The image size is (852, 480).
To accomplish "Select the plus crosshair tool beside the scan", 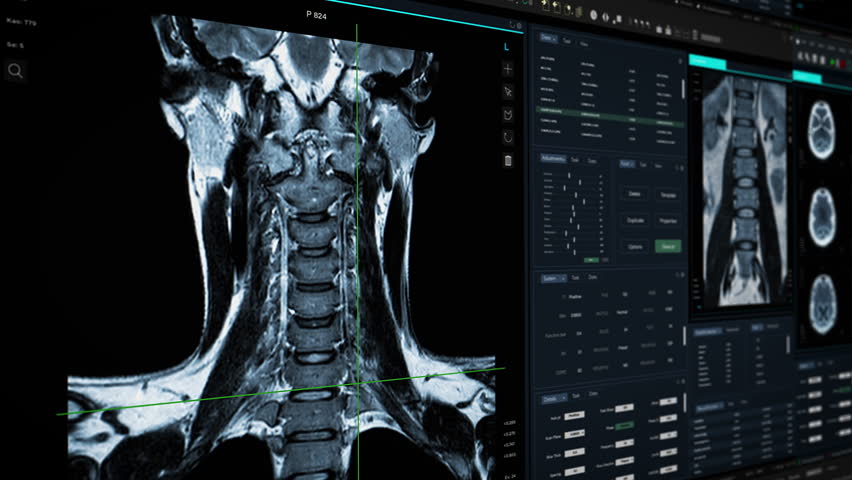I will [508, 69].
